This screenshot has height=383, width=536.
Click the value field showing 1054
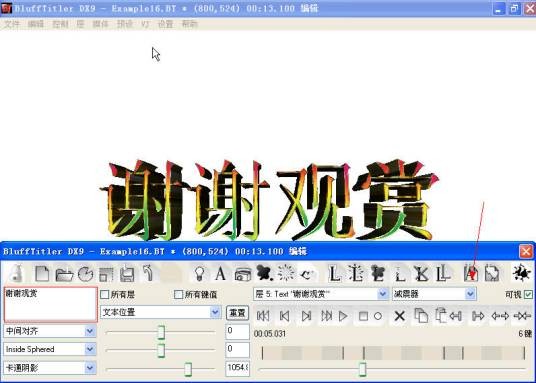tap(238, 368)
